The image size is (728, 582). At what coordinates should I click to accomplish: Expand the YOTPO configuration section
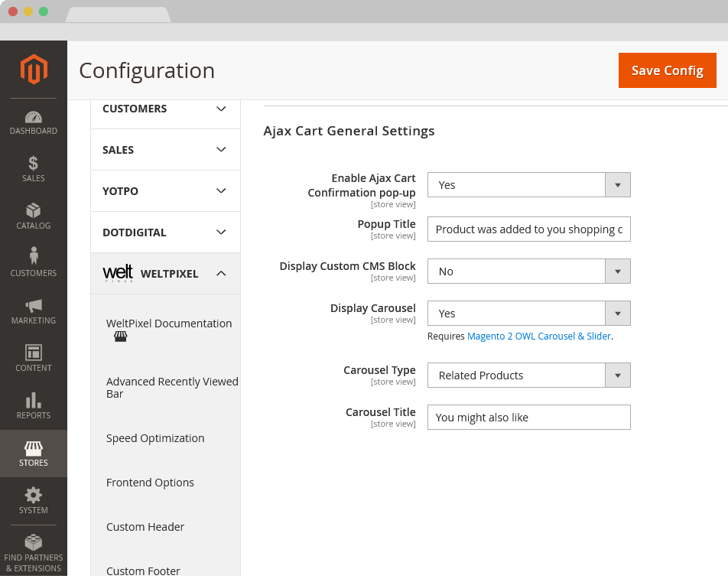click(165, 191)
